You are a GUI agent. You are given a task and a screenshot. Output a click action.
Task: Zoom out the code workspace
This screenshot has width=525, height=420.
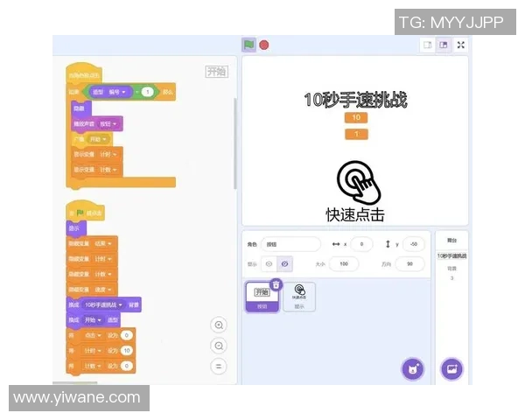click(x=219, y=346)
